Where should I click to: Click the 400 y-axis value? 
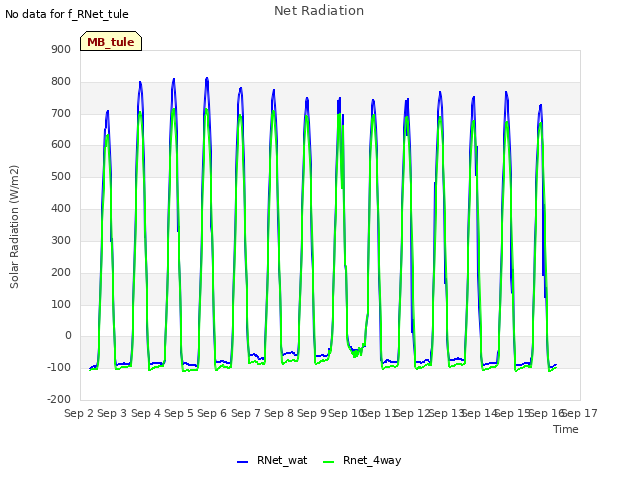pyautogui.click(x=61, y=209)
